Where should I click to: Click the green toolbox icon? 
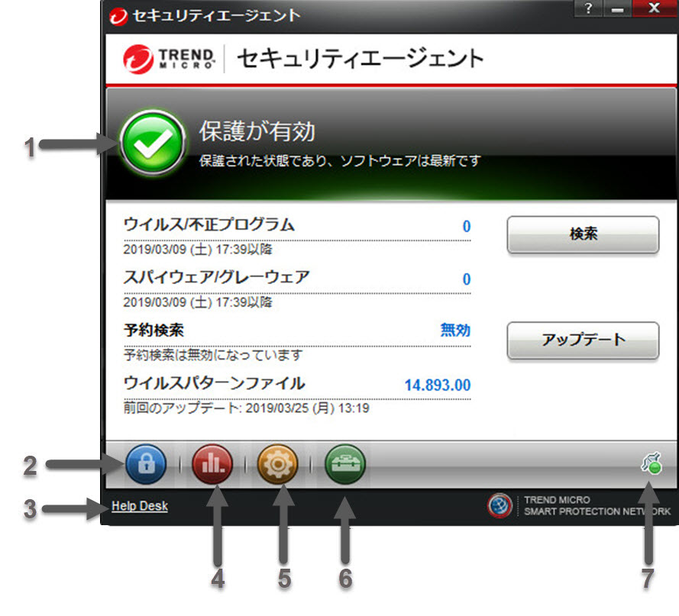pyautogui.click(x=345, y=464)
